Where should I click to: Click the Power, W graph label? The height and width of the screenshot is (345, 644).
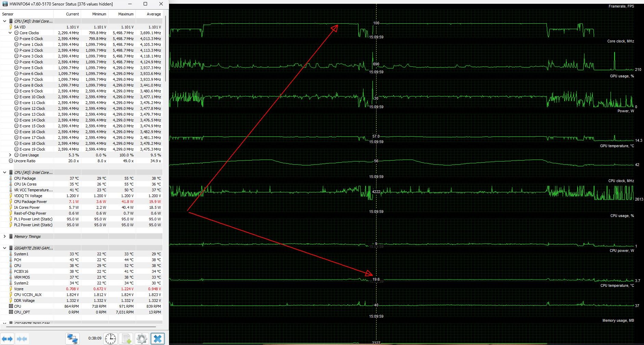[626, 111]
